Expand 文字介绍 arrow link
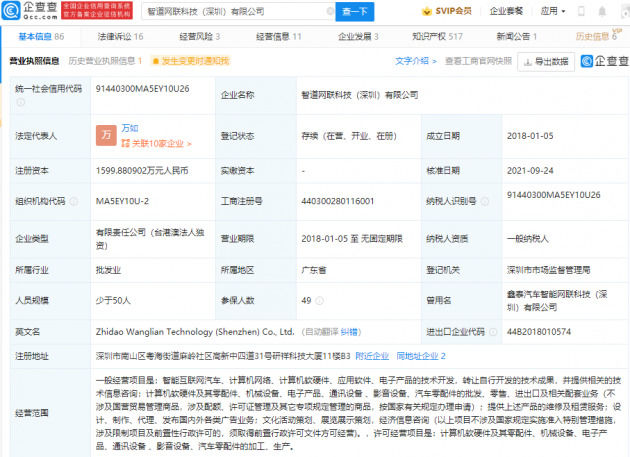 click(x=415, y=61)
